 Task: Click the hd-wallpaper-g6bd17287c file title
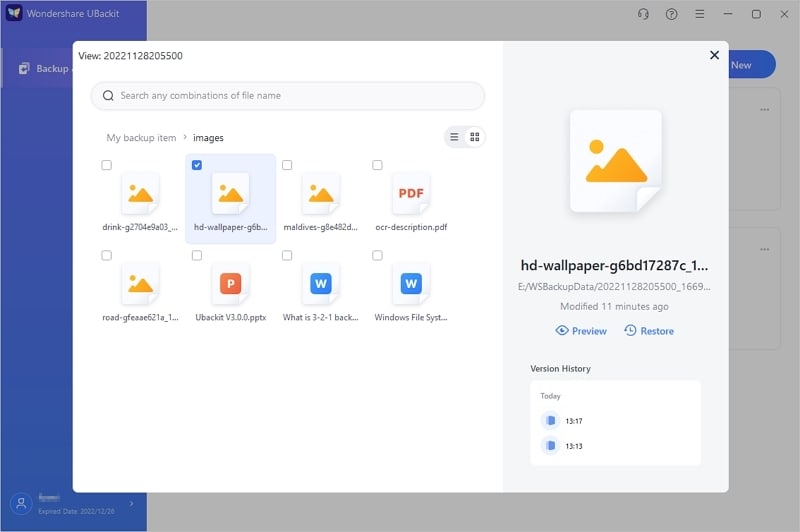(x=614, y=265)
